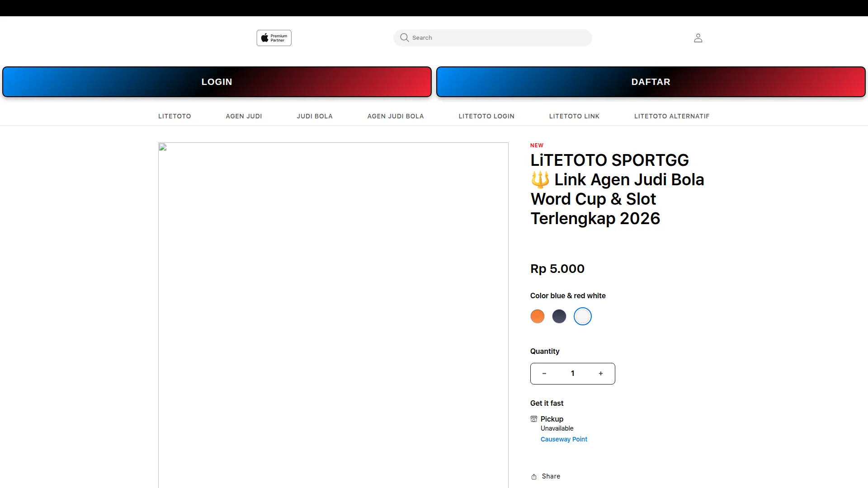Increase quantity with plus button
The image size is (868, 488).
(x=601, y=374)
